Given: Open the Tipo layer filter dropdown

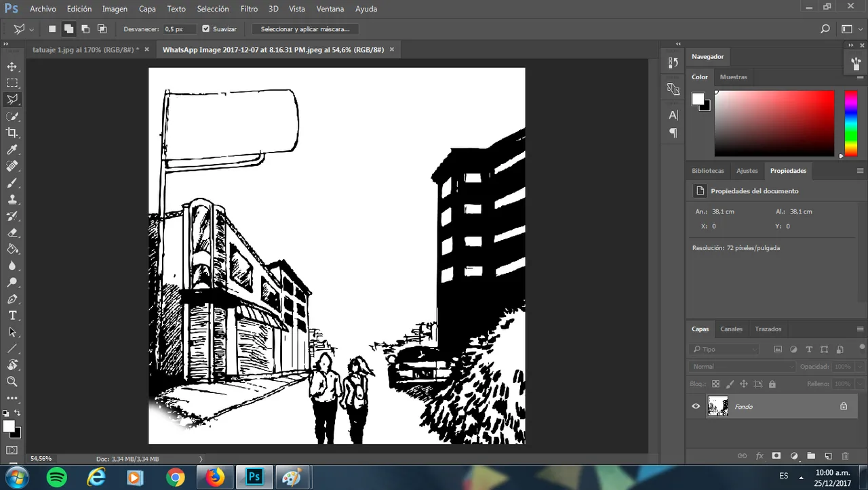Looking at the screenshot, I should tap(724, 349).
